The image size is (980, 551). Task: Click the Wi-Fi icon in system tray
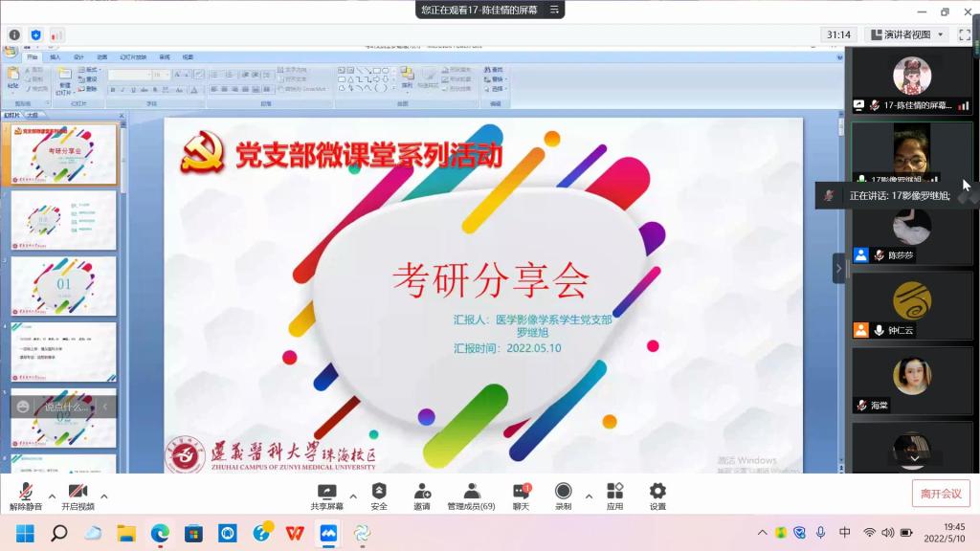tap(869, 532)
